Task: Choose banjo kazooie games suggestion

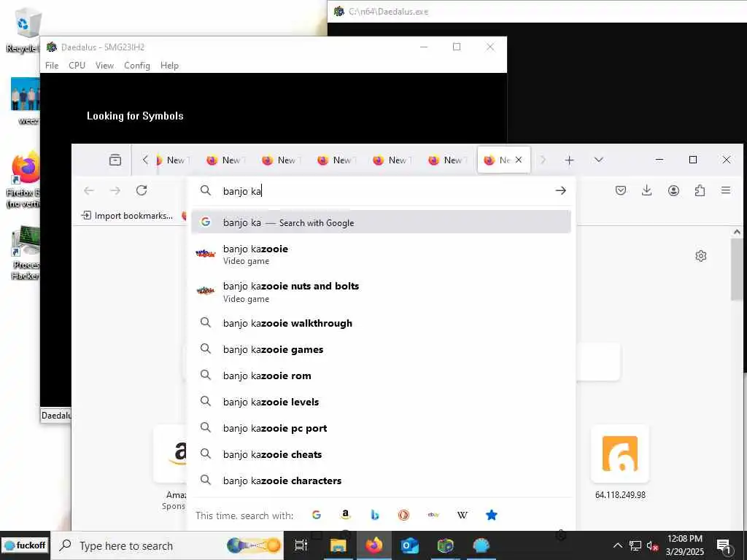Action: [381, 349]
